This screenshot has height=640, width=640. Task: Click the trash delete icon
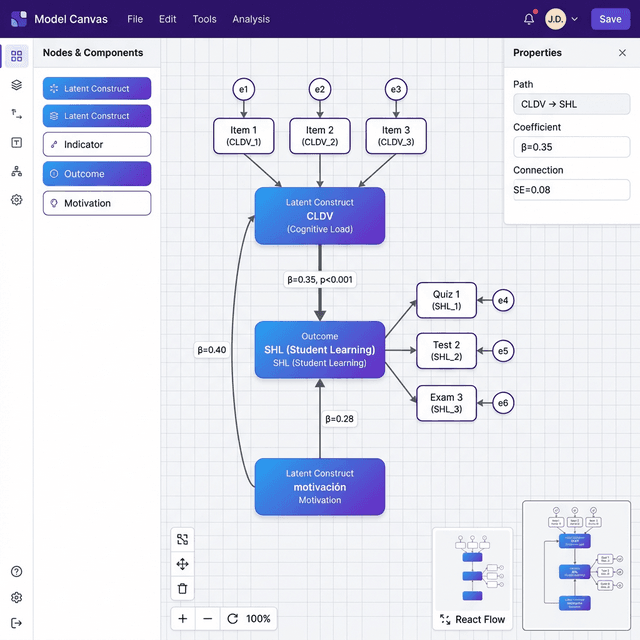(x=182, y=589)
